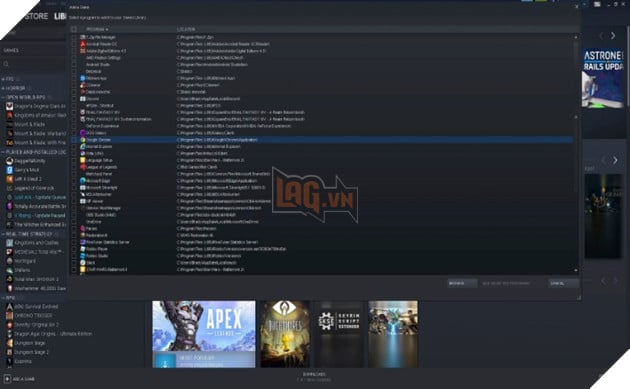Select the Microsoft Edge icon in list
The image size is (630, 389).
83,181
